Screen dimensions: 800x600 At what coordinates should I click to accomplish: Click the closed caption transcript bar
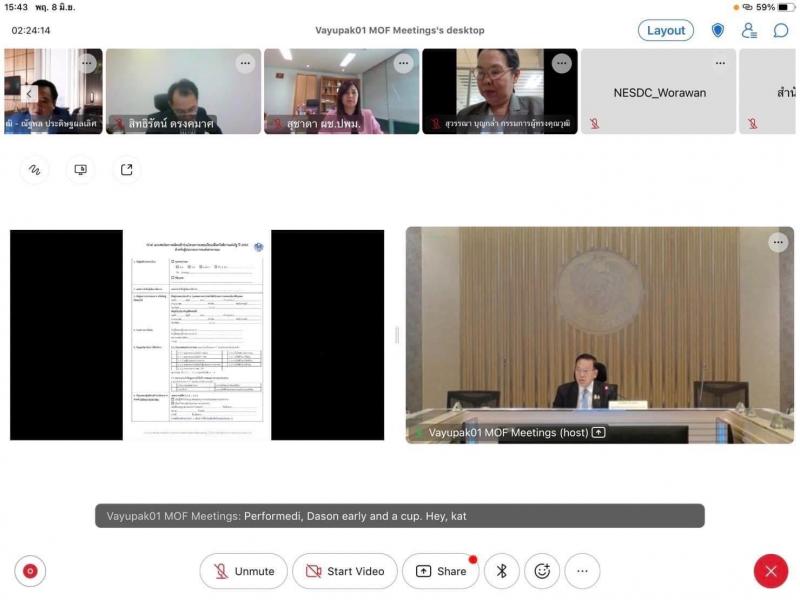(400, 516)
